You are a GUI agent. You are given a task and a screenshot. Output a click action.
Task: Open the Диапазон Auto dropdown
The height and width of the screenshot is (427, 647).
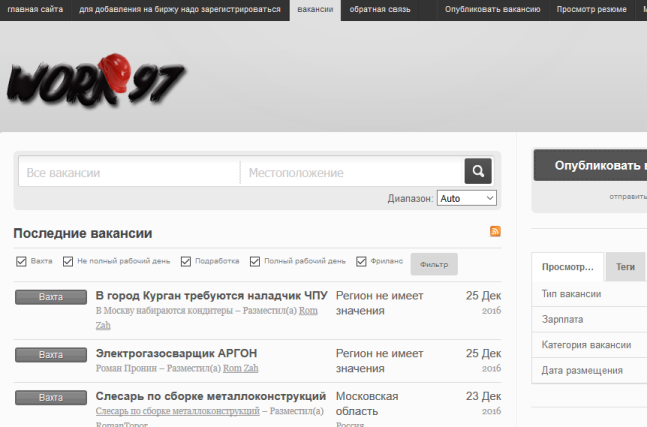coord(466,198)
